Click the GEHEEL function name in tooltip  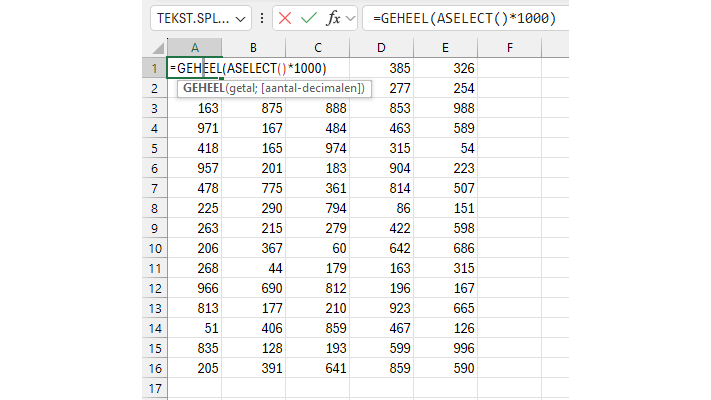click(204, 88)
